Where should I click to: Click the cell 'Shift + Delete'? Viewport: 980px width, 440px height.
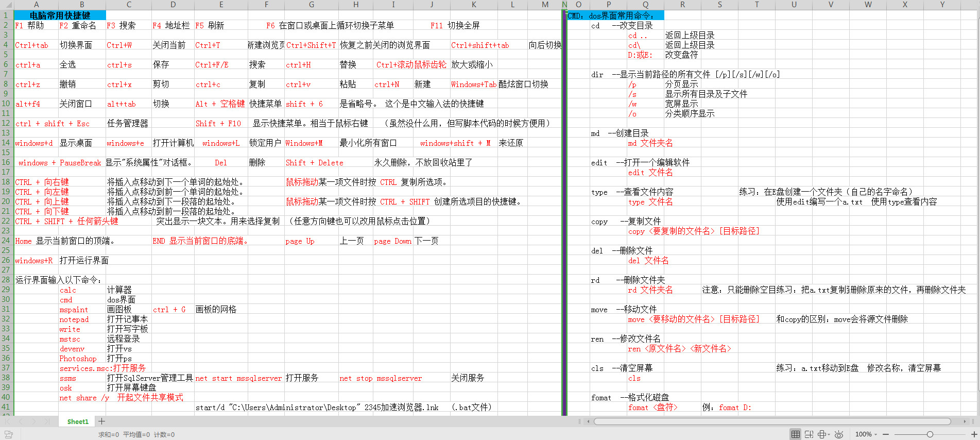[x=315, y=162]
